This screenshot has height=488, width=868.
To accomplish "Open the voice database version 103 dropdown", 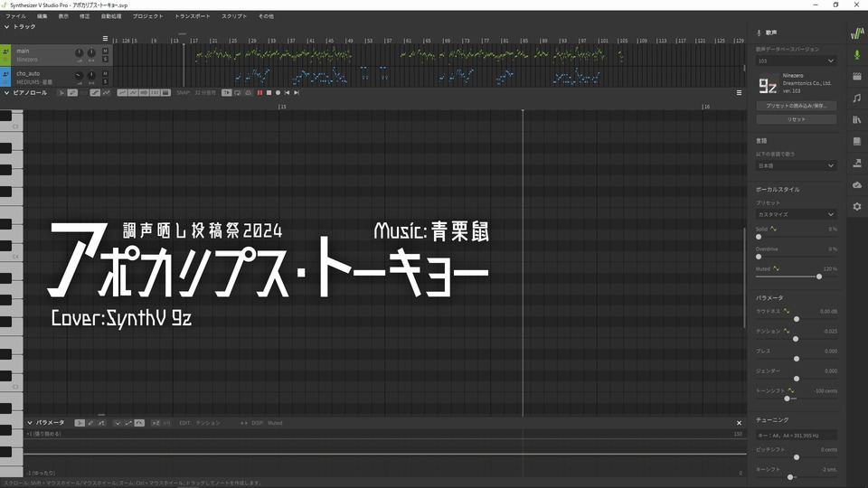I will tap(796, 61).
